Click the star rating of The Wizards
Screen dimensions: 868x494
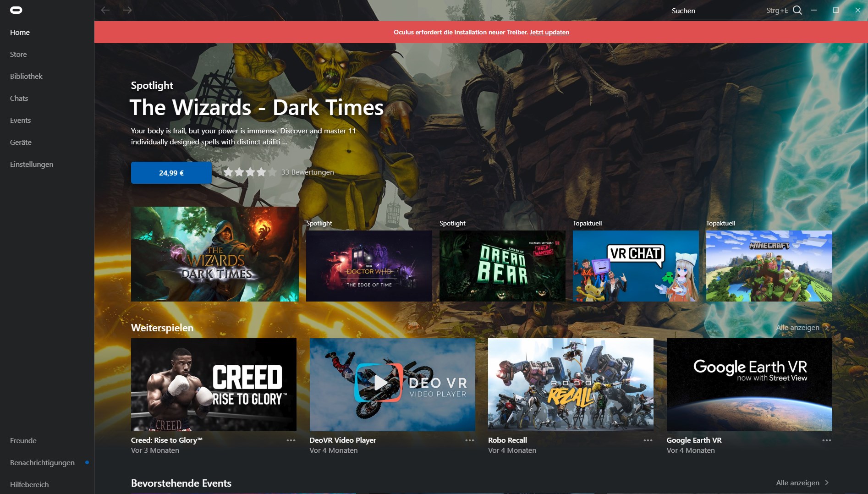(x=250, y=172)
